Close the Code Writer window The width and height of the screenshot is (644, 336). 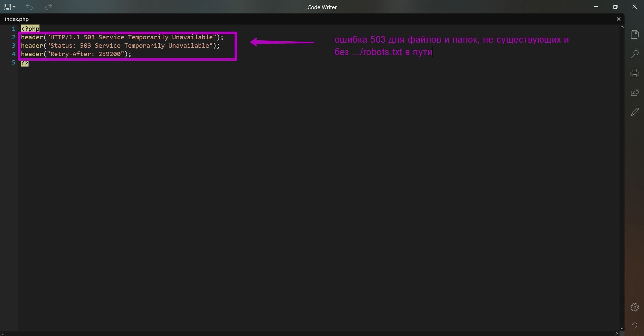pos(635,7)
